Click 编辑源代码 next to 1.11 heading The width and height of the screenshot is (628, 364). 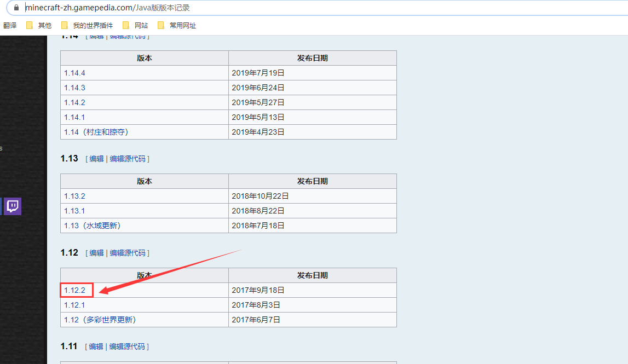pos(128,347)
